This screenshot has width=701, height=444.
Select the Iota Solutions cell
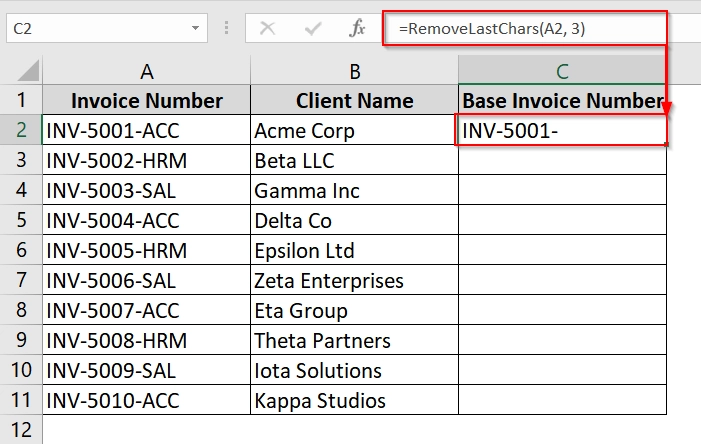[x=355, y=369]
